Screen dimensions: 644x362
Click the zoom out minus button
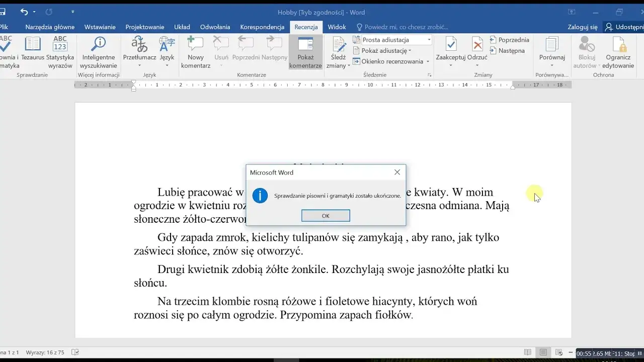570,352
